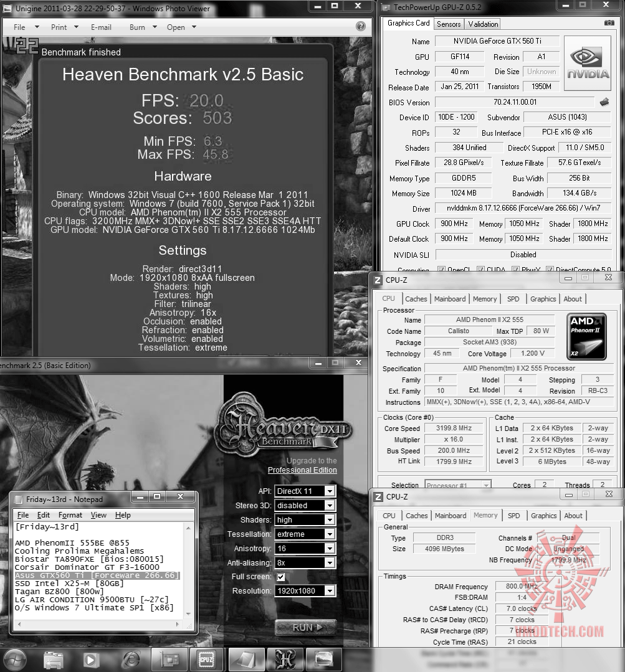Open the API DirectX 11 dropdown
The height and width of the screenshot is (672, 625).
[305, 491]
